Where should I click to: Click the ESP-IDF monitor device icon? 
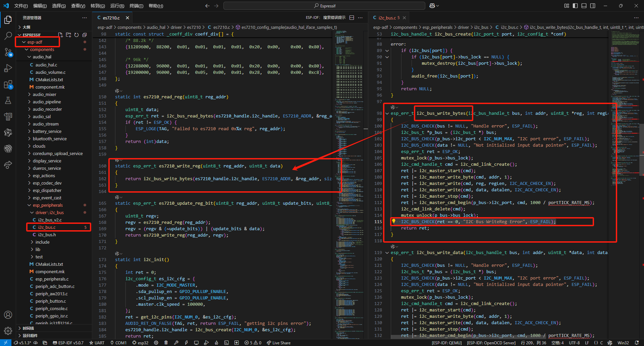pyautogui.click(x=196, y=343)
